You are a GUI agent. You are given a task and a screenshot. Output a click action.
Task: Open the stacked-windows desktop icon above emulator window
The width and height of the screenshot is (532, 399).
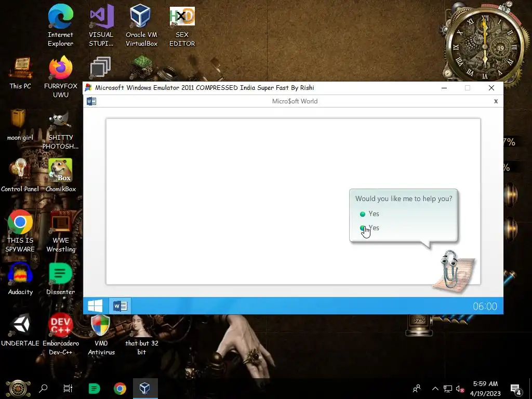click(100, 67)
